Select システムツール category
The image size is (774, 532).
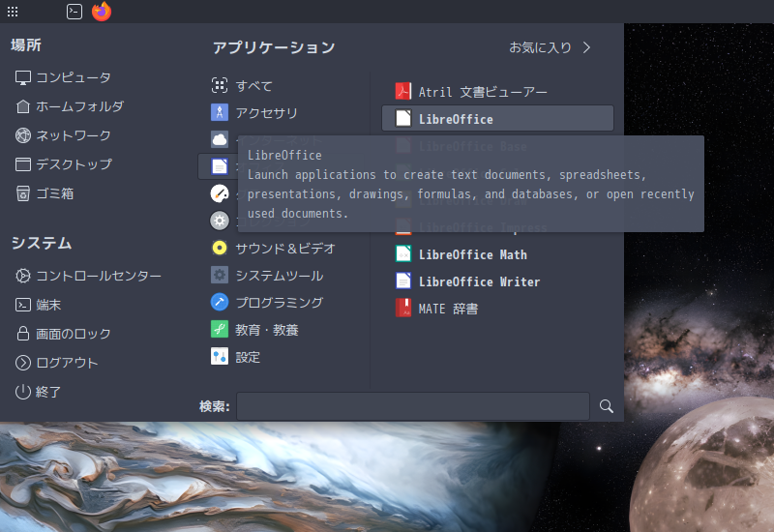[x=267, y=275]
